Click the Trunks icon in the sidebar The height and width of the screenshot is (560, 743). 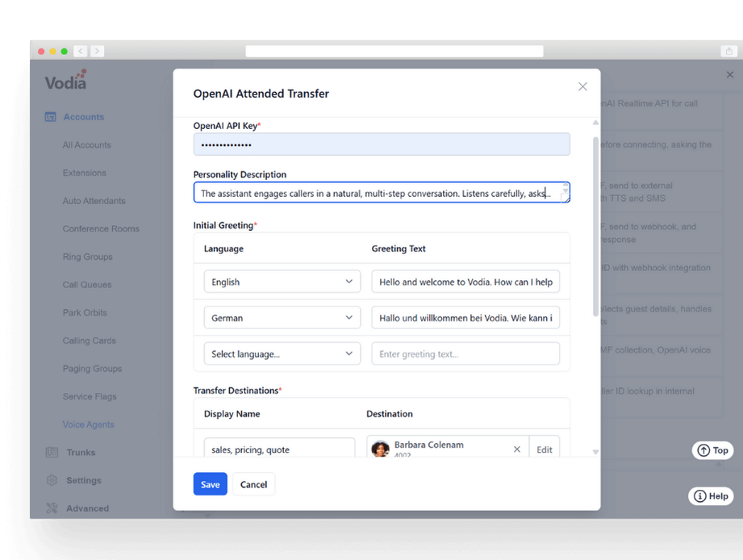50,452
